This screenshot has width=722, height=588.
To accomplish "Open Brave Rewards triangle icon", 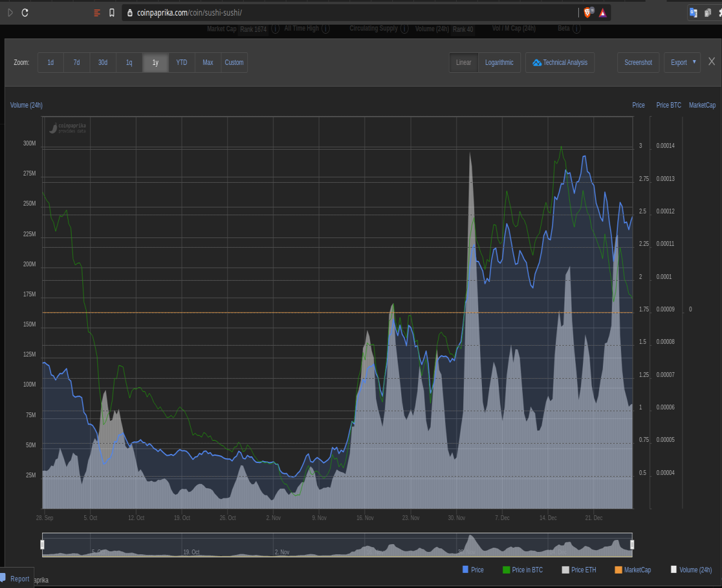I will pyautogui.click(x=603, y=12).
